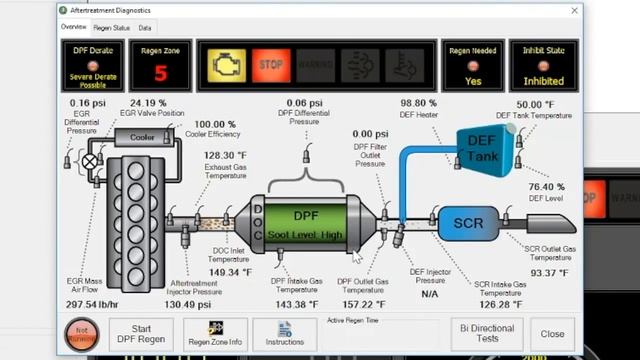640x360 pixels.
Task: Click the aftertreatment fuel injector icon
Action: (185, 237)
